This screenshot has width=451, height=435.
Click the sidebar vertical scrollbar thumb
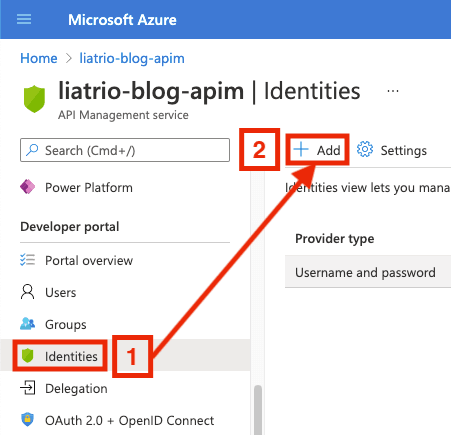258,410
